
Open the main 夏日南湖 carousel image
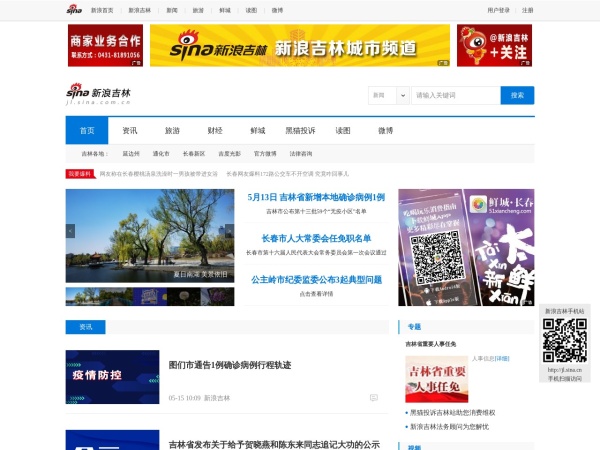click(150, 236)
